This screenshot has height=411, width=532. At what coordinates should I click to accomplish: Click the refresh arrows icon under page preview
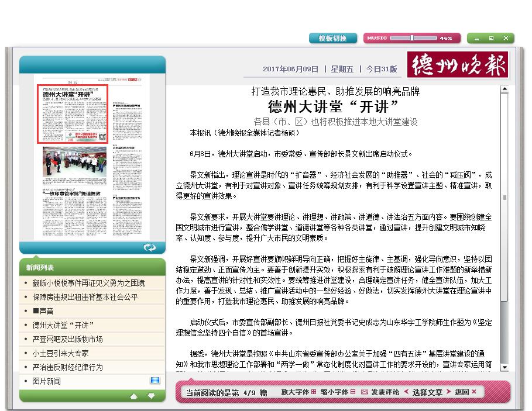[149, 247]
